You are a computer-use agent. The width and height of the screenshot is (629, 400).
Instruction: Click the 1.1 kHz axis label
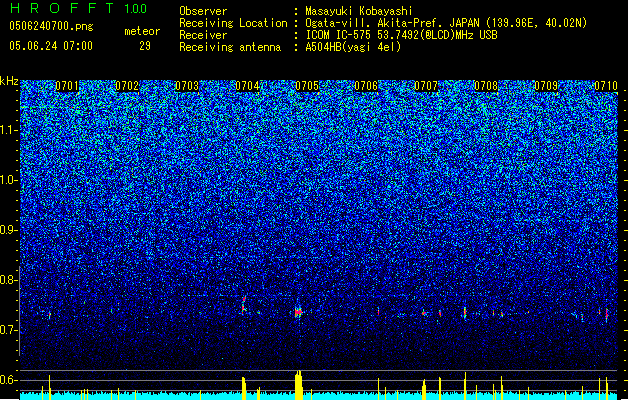point(9,130)
